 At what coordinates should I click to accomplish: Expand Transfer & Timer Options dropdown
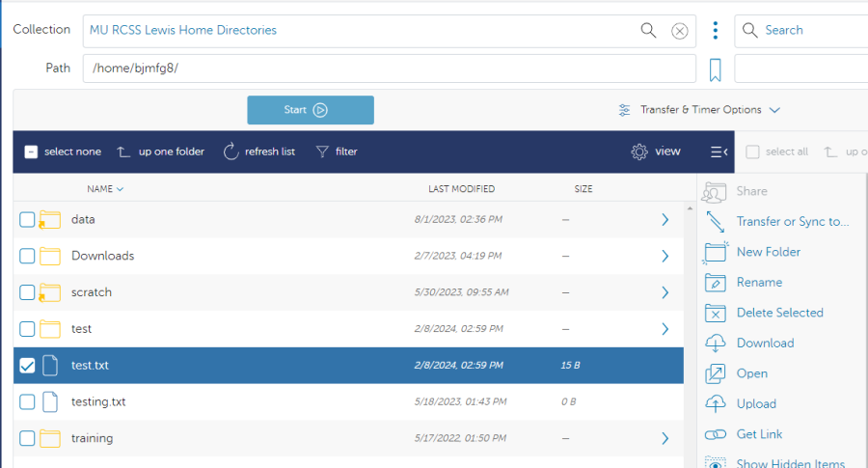click(699, 110)
